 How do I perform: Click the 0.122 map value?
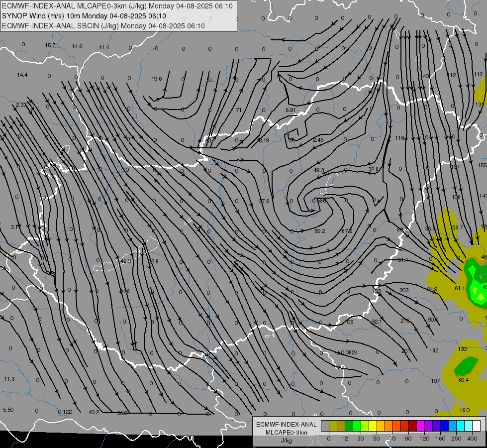[x=65, y=412]
